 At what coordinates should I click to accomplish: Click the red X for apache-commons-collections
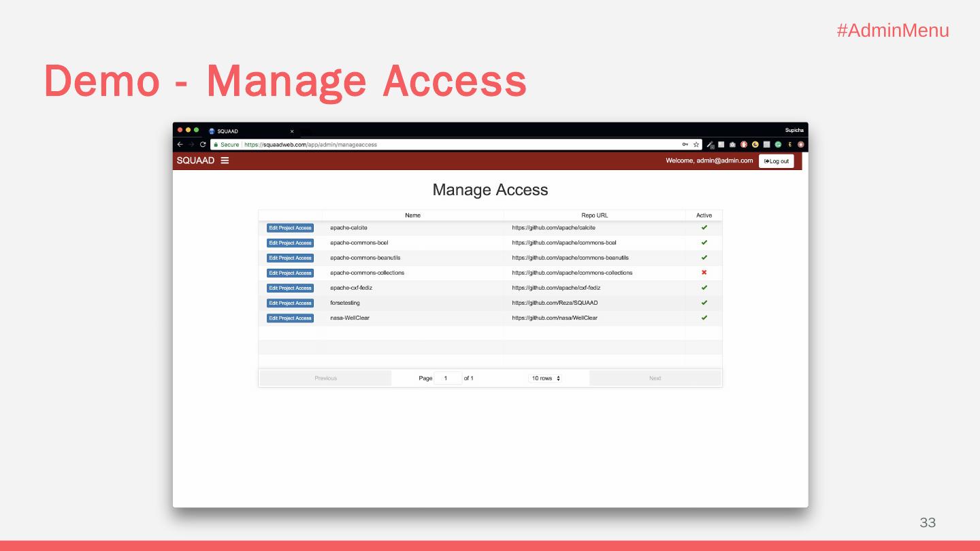click(x=704, y=273)
